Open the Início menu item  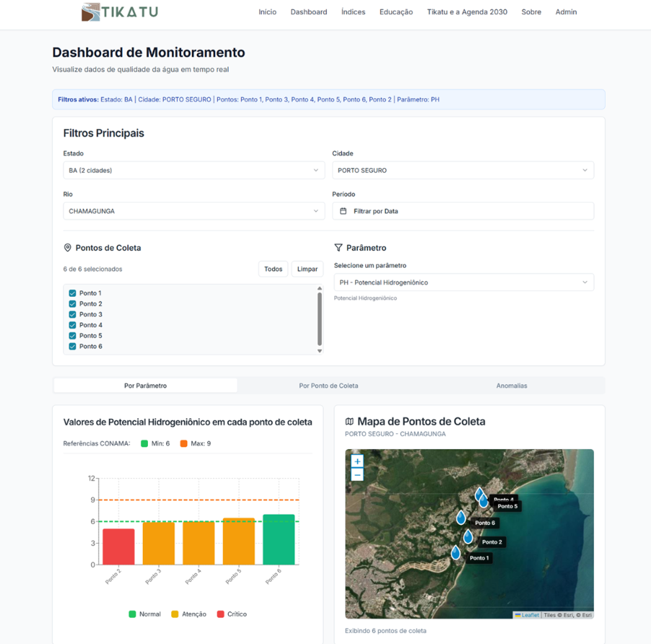click(267, 12)
